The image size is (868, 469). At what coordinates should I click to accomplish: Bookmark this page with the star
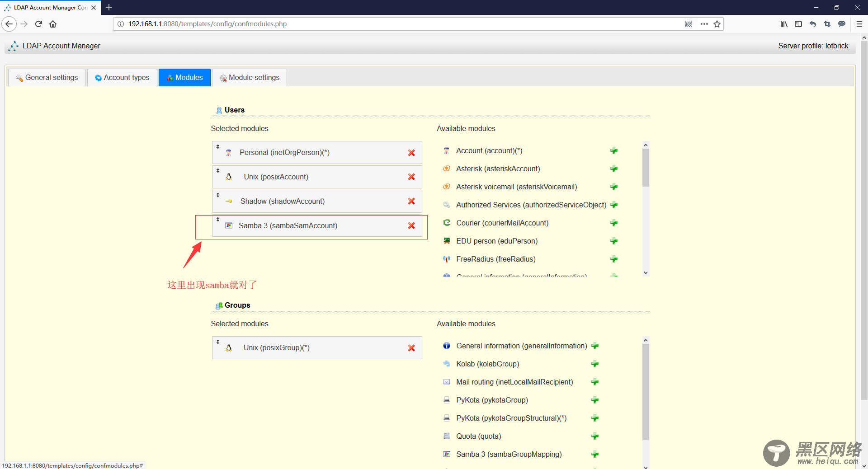pyautogui.click(x=717, y=24)
